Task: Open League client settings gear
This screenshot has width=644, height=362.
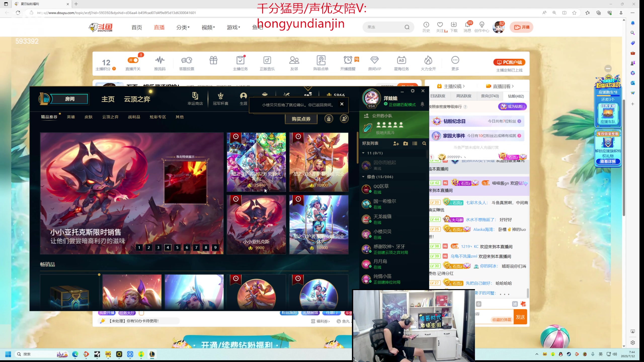Action: point(413,91)
